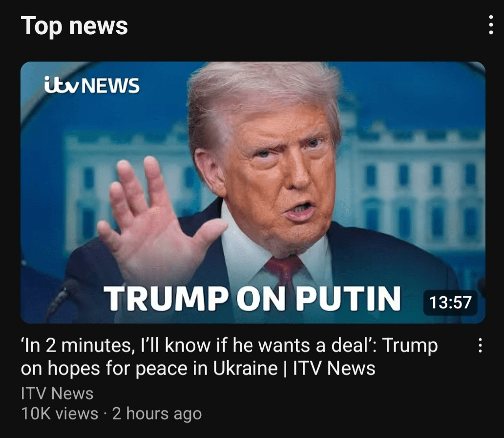Select the ITV News channel name
This screenshot has width=504, height=438.
(57, 394)
